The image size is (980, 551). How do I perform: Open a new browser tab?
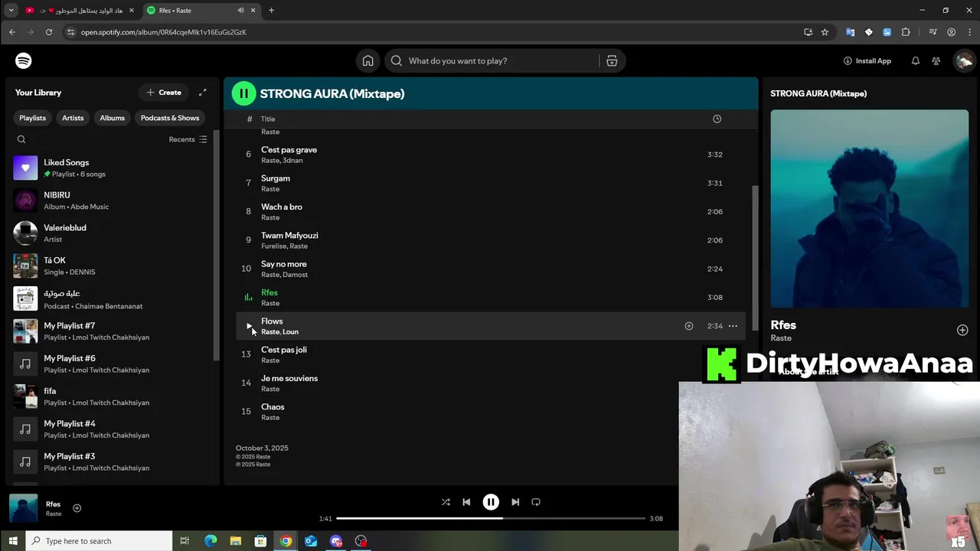[271, 10]
